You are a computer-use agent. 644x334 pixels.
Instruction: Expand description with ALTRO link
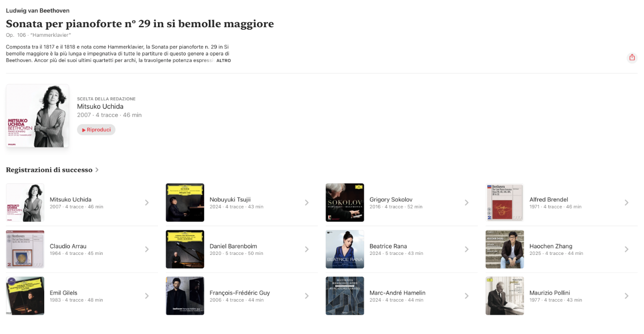click(x=223, y=60)
